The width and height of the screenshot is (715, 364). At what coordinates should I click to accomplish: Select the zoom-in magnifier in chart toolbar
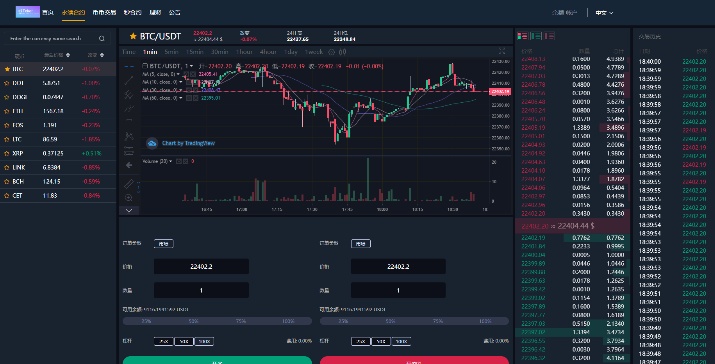point(129,198)
